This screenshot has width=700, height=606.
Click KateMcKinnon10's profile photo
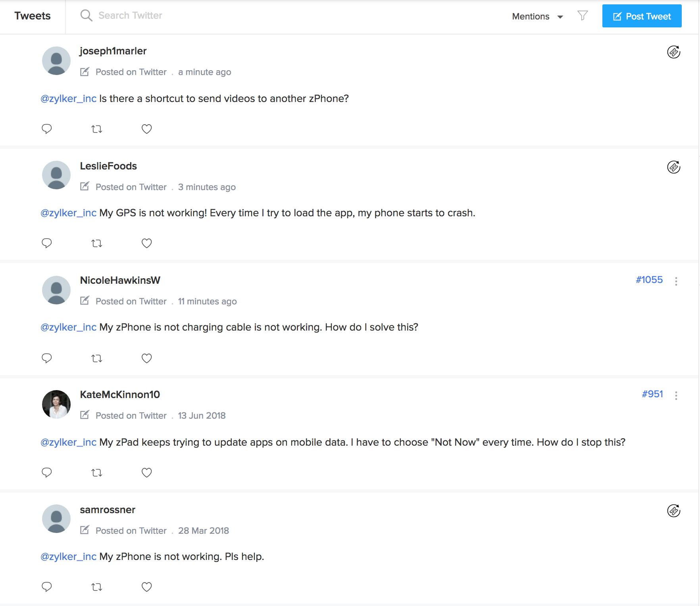pyautogui.click(x=56, y=404)
